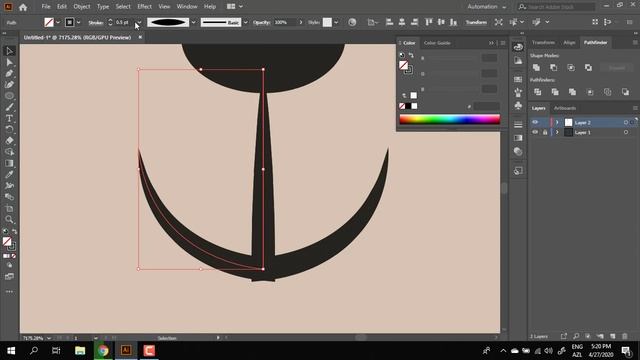640x360 pixels.
Task: Set None color in toolbar bottom
Action: click(14, 256)
